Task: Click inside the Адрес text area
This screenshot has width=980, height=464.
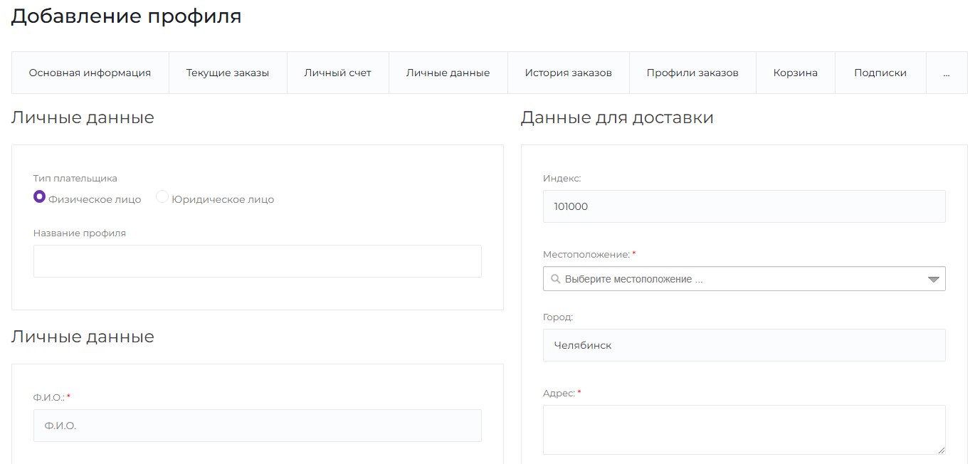Action: 744,427
